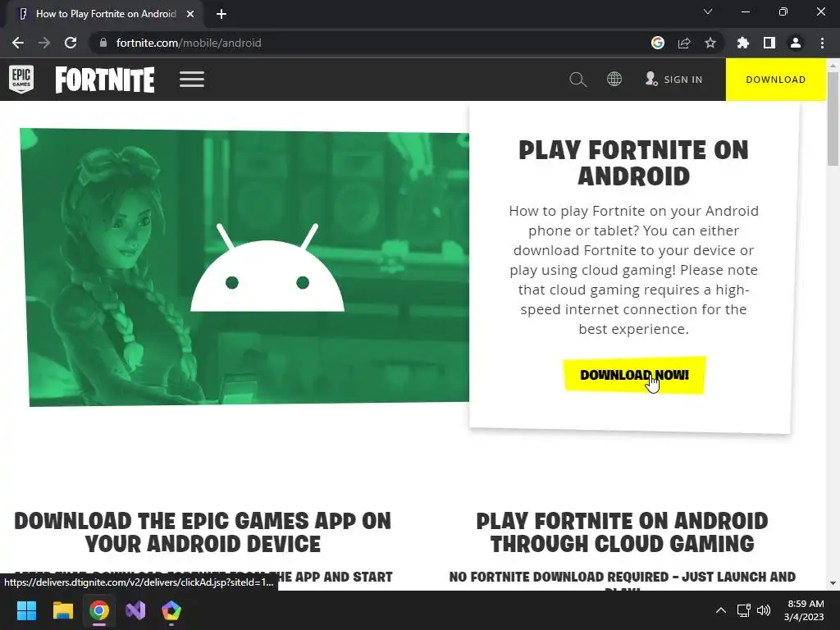Screen dimensions: 840x630
Task: Select the How to Play Fortnite tab
Action: point(105,14)
